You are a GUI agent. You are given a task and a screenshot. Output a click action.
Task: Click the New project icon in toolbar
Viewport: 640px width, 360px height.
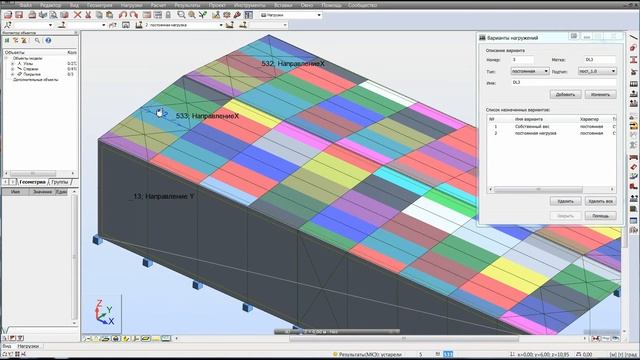pyautogui.click(x=8, y=15)
